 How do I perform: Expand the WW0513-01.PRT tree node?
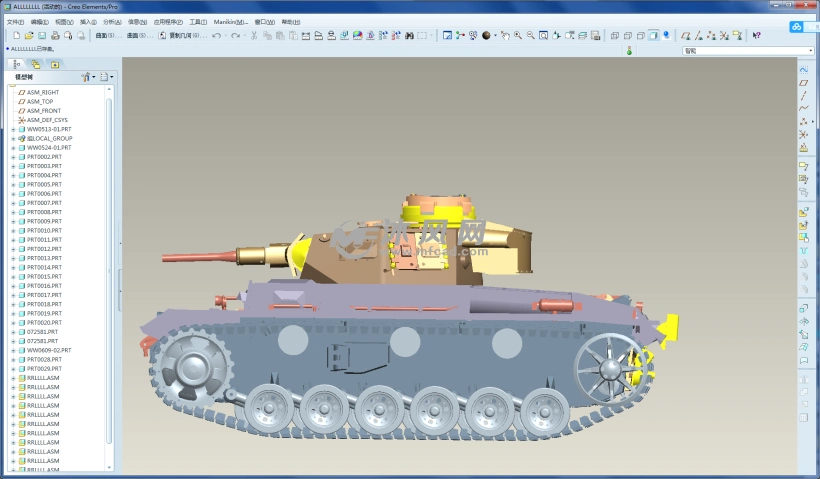[13, 129]
